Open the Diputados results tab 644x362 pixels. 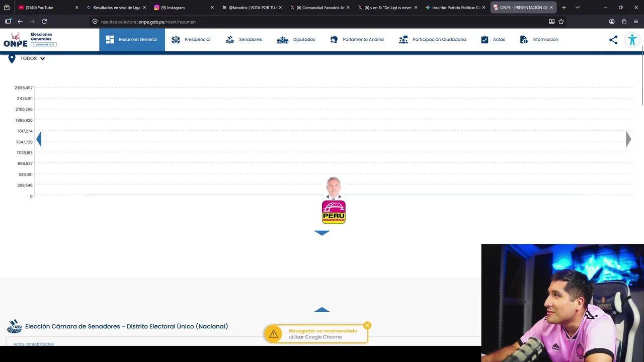click(x=296, y=40)
